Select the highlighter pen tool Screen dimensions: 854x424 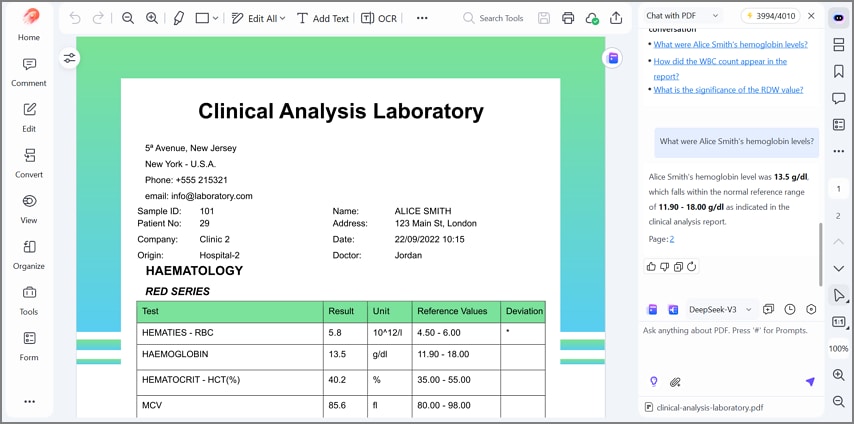click(x=178, y=18)
